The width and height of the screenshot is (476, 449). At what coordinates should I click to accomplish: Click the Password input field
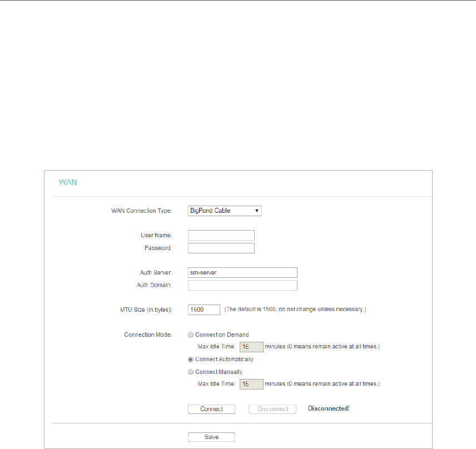pyautogui.click(x=221, y=248)
